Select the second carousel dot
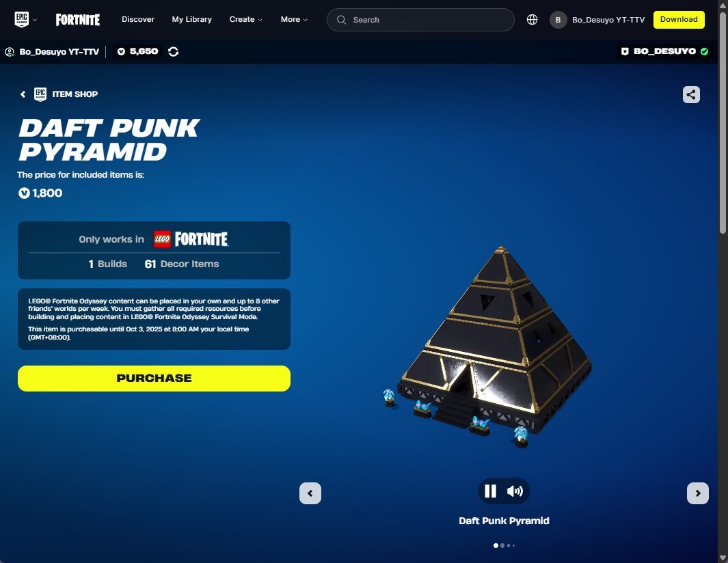Viewport: 728px width, 563px height. (502, 545)
